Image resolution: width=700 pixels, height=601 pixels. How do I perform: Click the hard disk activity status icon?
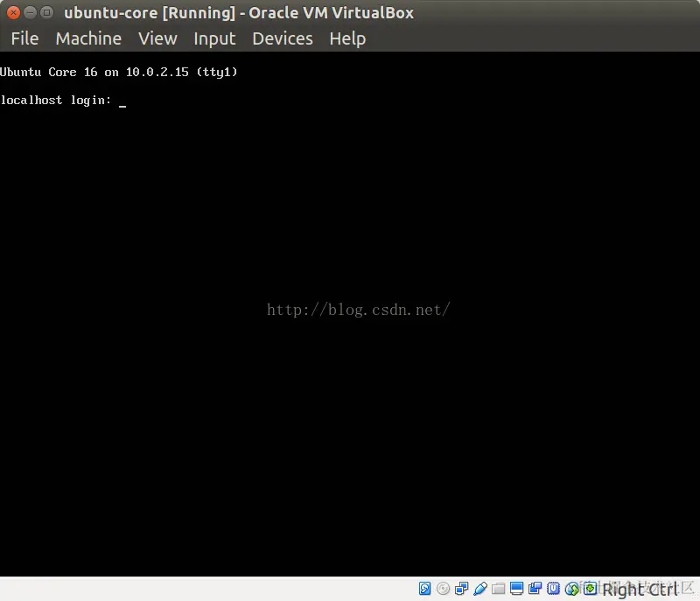point(424,589)
